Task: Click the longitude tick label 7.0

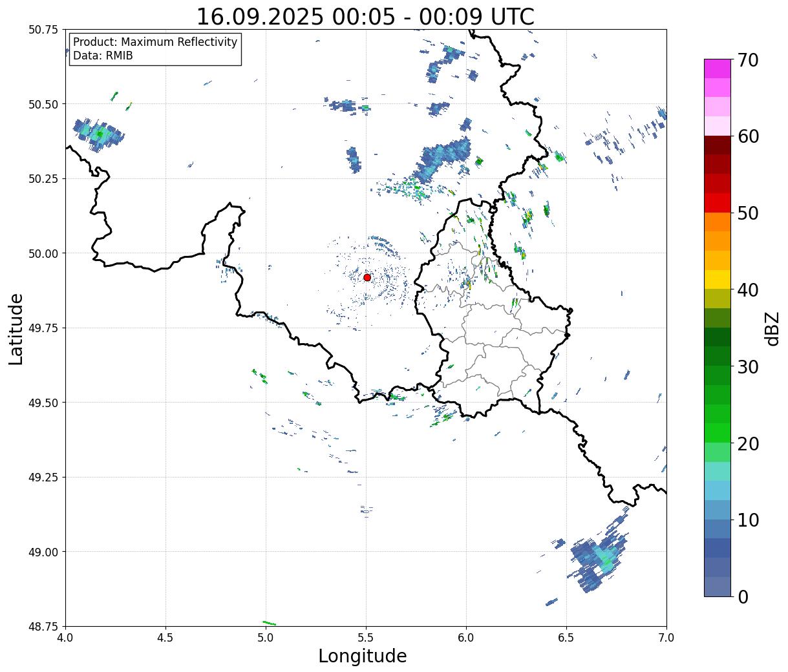Action: tap(666, 637)
